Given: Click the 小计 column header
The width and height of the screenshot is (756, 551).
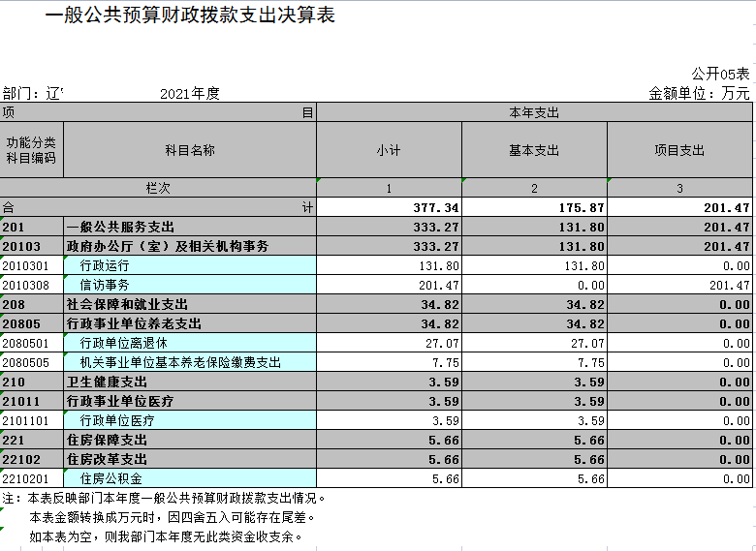Looking at the screenshot, I should coord(389,150).
